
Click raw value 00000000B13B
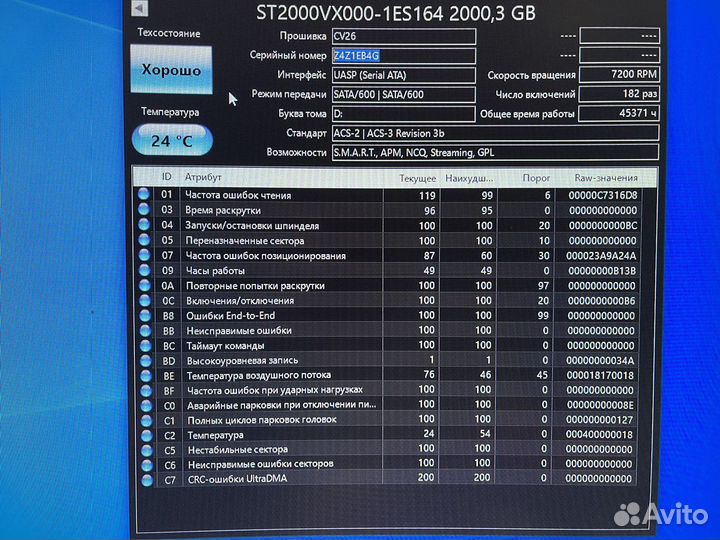coord(602,271)
